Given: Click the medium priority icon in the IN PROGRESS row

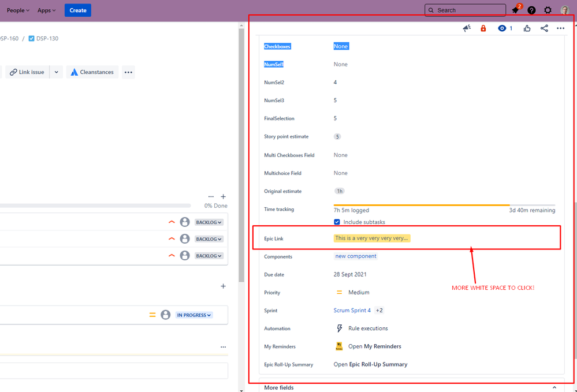Looking at the screenshot, I should pyautogui.click(x=152, y=315).
